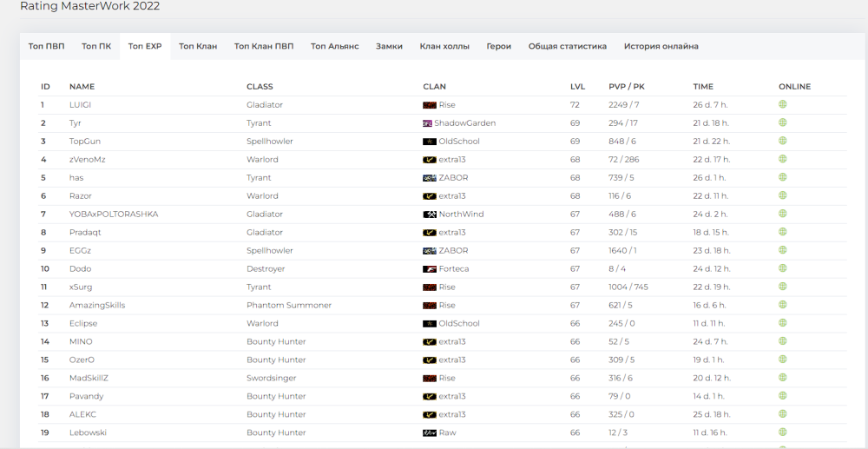868x449 pixels.
Task: Click the player name OzerO
Action: (x=82, y=360)
